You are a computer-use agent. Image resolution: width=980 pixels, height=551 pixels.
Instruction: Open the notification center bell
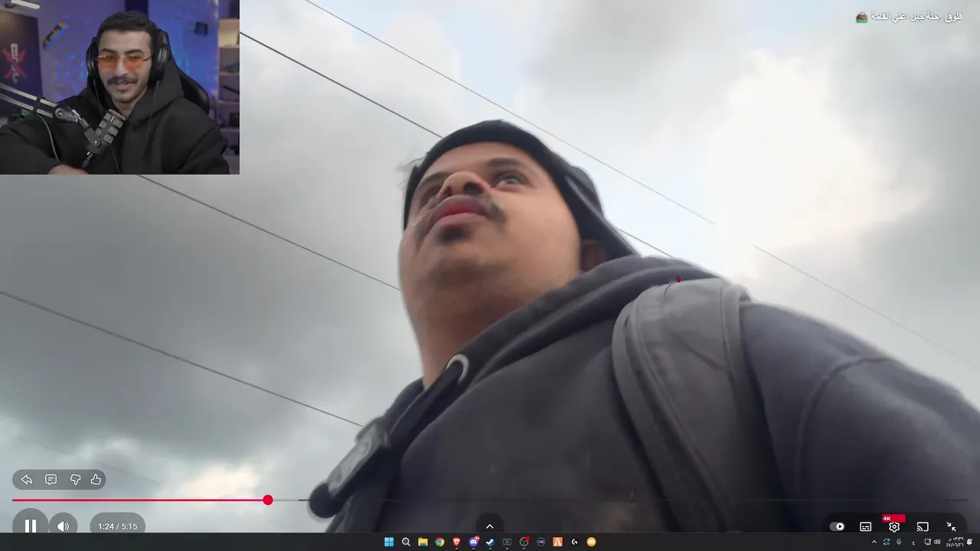969,542
